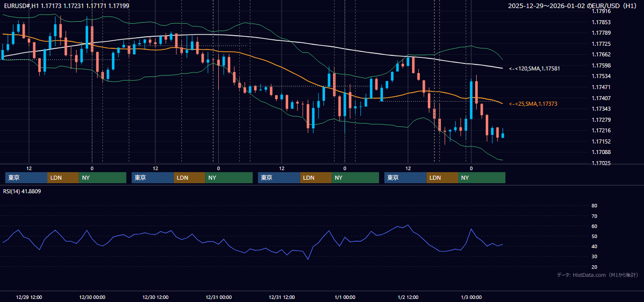This screenshot has width=644, height=302.
Task: Click price axis label 1.17343
Action: [x=601, y=109]
